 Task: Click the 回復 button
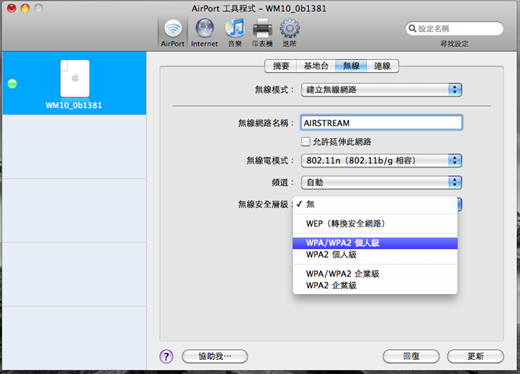411,356
